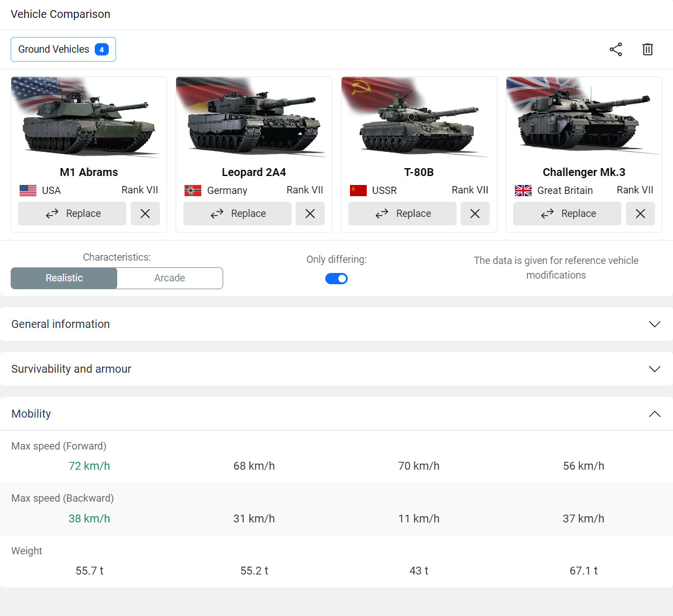This screenshot has height=616, width=673.
Task: Remove T-80B with its X button
Action: click(475, 214)
